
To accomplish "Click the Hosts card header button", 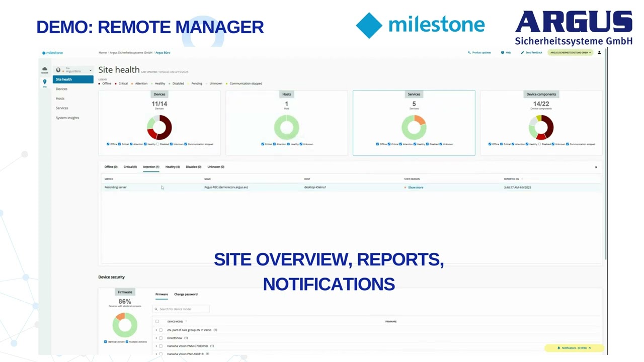I will tap(287, 94).
